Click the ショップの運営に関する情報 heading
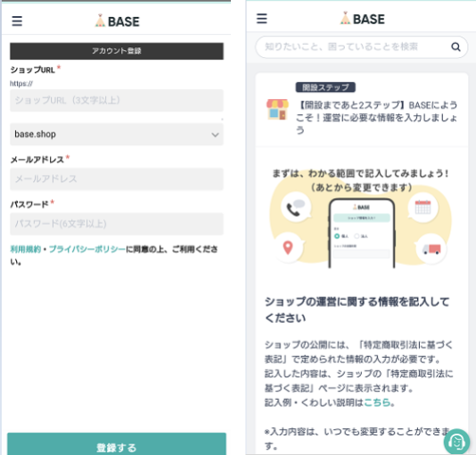This screenshot has height=455, width=476. pos(357,310)
